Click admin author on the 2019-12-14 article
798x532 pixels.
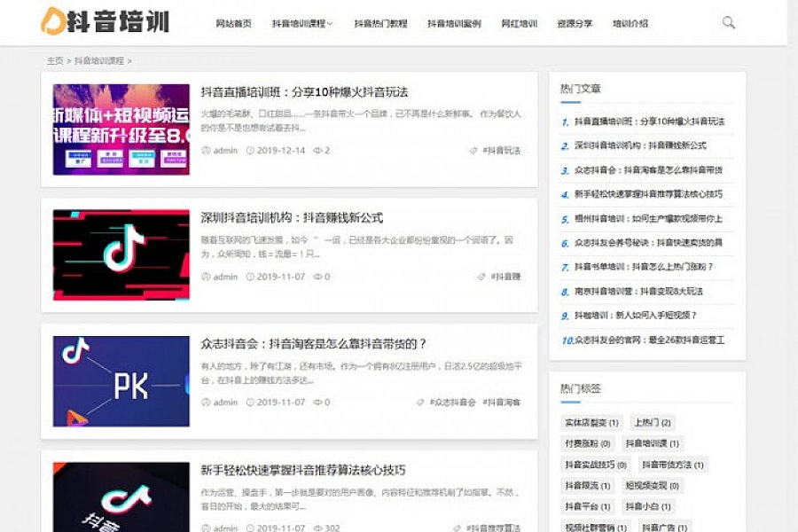225,150
